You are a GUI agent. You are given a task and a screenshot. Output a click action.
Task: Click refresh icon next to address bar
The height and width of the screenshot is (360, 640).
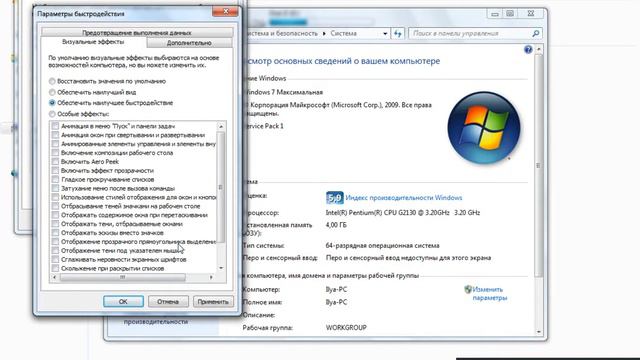(398, 33)
